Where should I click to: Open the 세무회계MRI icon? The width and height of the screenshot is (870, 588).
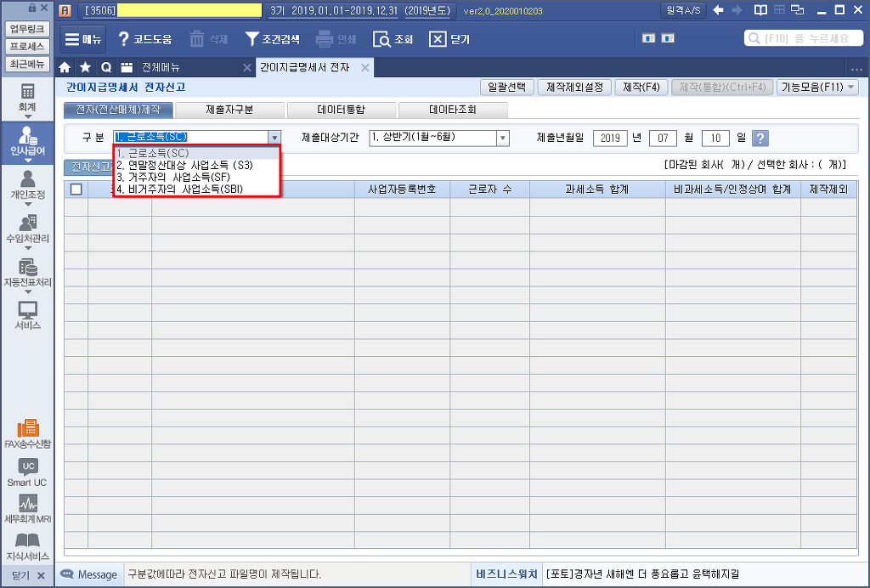28,508
